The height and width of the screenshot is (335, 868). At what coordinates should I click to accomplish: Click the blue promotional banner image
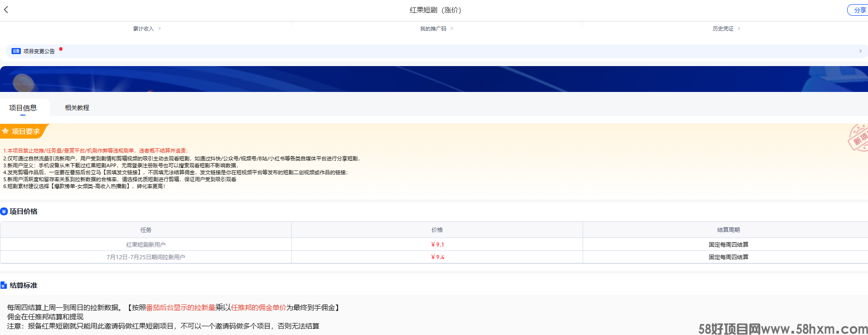pos(434,79)
